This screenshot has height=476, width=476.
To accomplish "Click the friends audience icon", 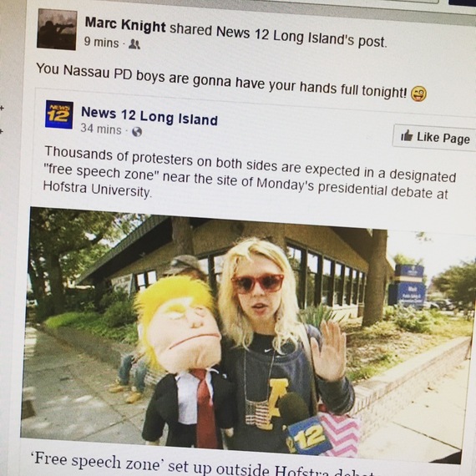I will coord(134,44).
